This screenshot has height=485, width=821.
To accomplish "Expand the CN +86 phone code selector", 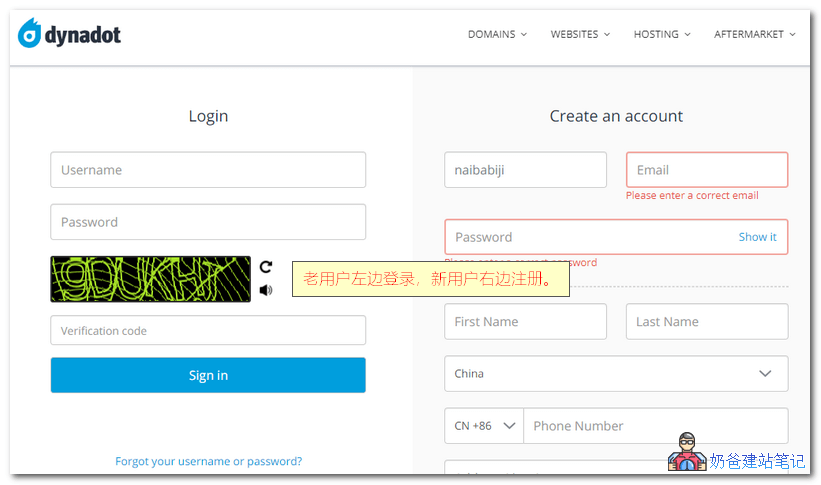I will pyautogui.click(x=484, y=426).
